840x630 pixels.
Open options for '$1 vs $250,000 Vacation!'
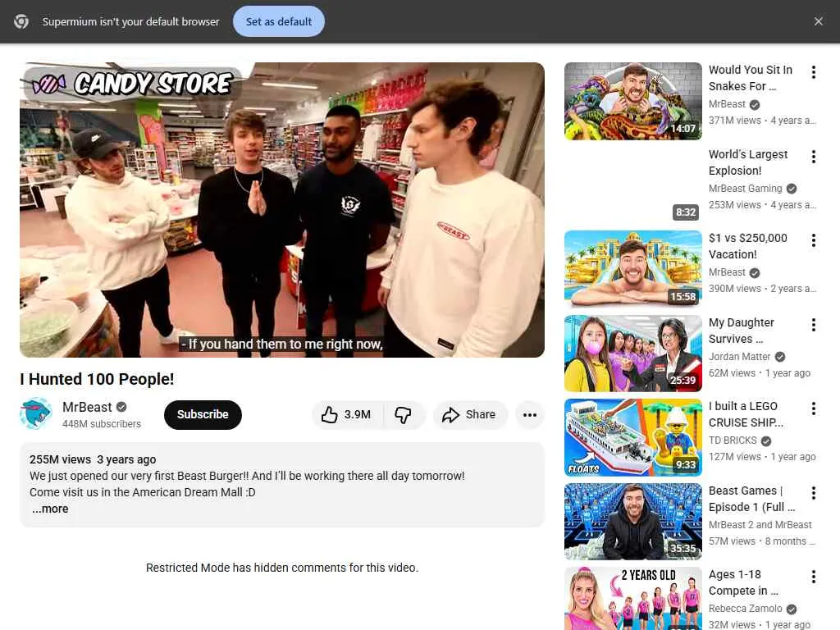click(x=813, y=240)
